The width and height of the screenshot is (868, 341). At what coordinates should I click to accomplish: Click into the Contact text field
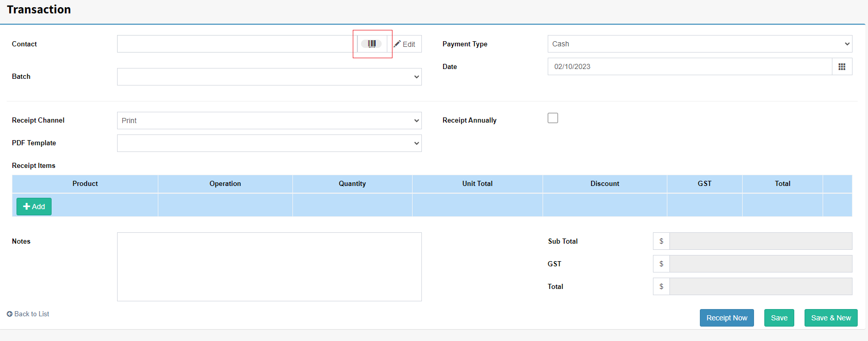[237, 44]
